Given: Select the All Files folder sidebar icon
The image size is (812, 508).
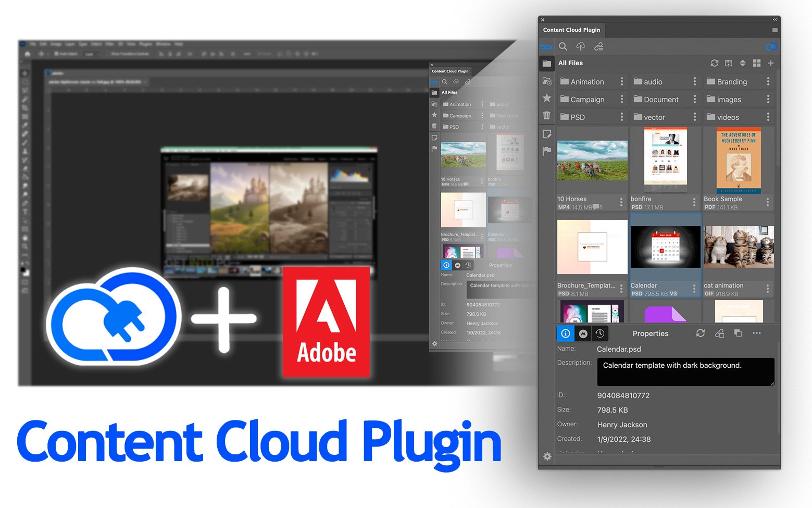Looking at the screenshot, I should pyautogui.click(x=546, y=63).
